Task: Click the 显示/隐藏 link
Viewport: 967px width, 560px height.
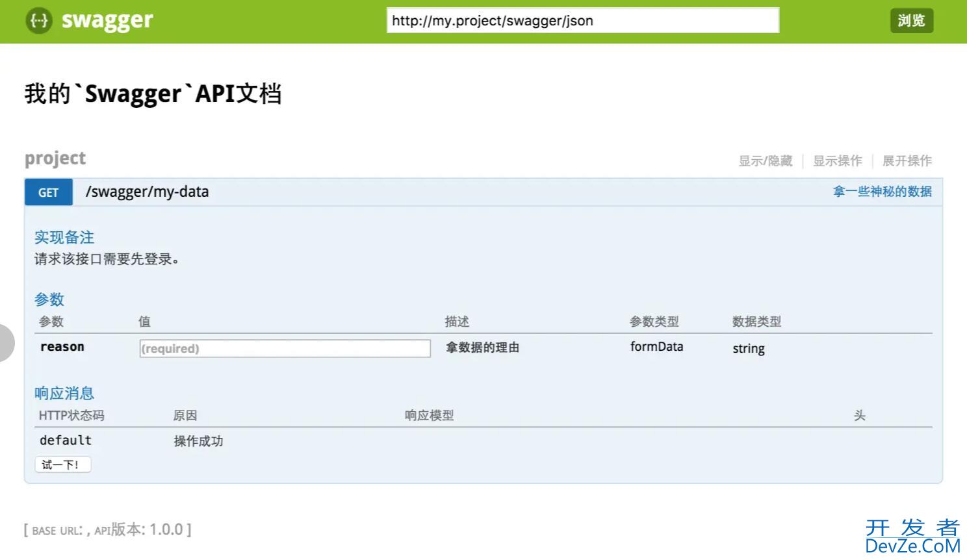Action: point(765,160)
